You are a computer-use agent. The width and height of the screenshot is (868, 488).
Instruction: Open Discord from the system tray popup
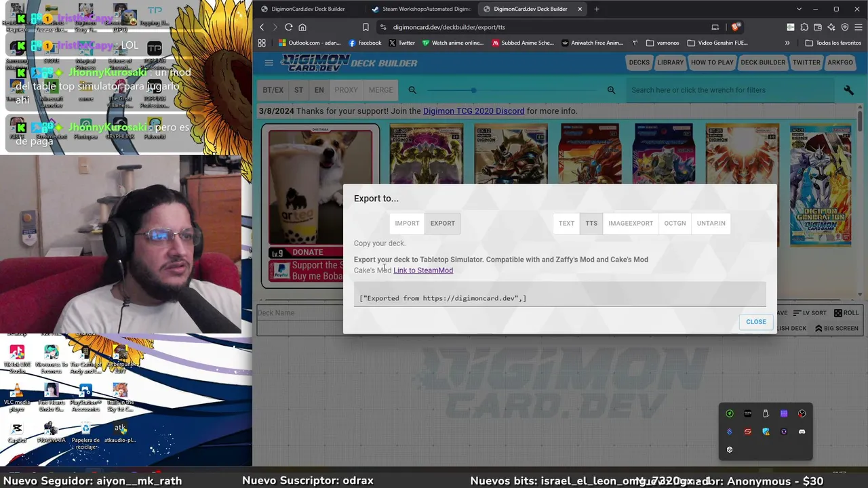coord(802,432)
